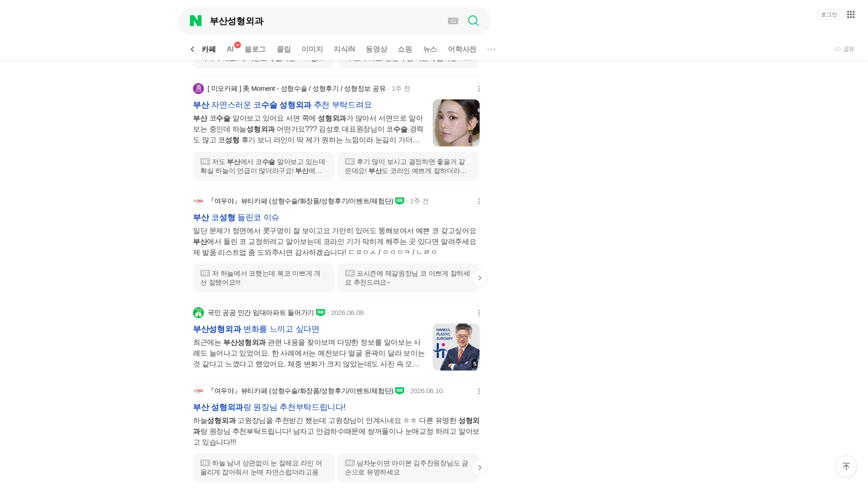
Task: Open reply starting 남자눈이면 아이본 김주찬원장님
Action: point(408,468)
